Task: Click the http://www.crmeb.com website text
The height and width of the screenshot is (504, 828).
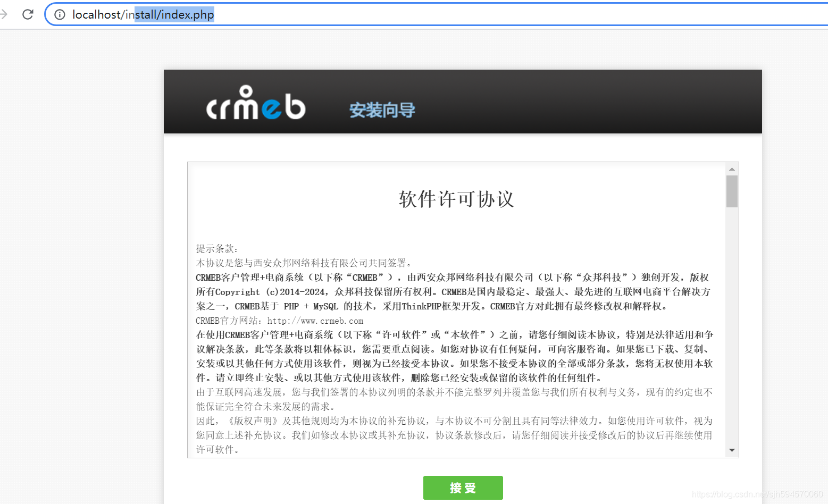Action: pos(315,321)
